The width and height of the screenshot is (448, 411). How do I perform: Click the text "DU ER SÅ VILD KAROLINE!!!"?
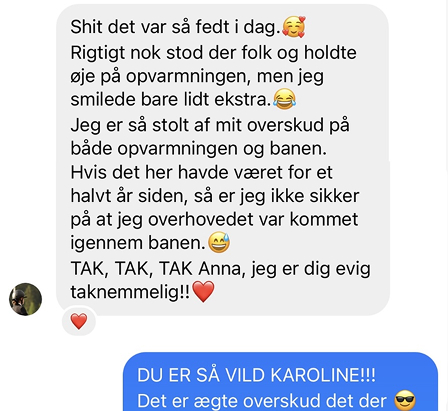click(256, 375)
